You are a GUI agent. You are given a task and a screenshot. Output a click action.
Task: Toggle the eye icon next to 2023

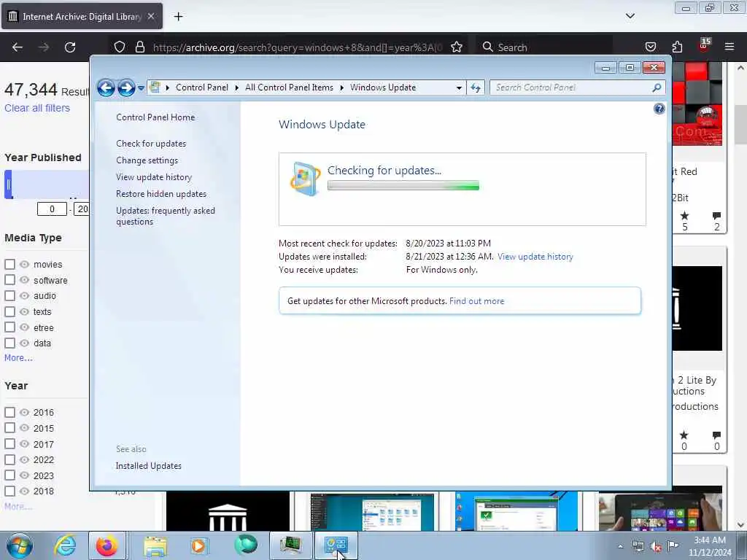24,475
